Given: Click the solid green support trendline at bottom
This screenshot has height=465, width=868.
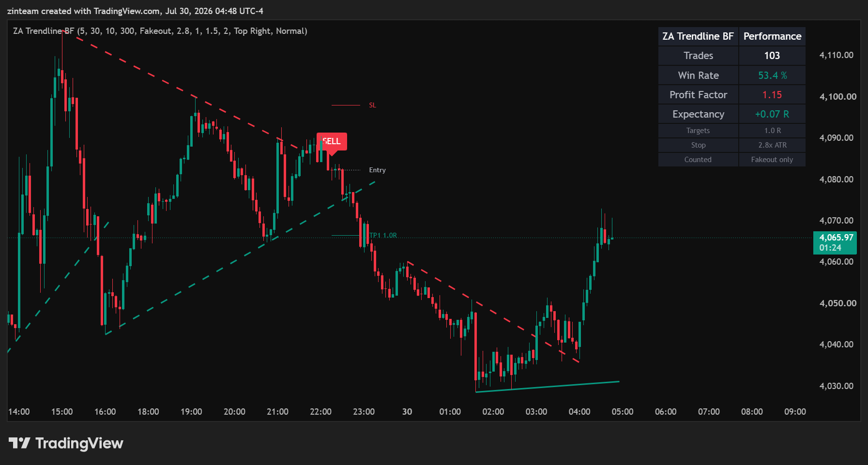Looking at the screenshot, I should pyautogui.click(x=548, y=387).
